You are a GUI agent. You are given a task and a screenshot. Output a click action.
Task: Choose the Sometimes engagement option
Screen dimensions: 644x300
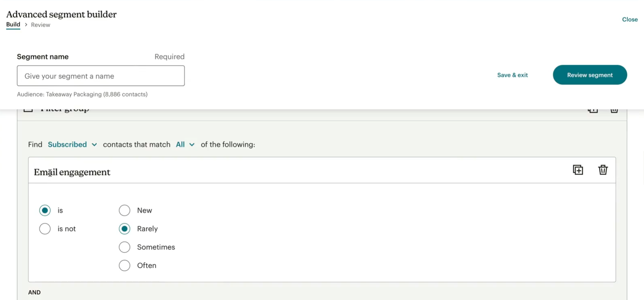(124, 247)
